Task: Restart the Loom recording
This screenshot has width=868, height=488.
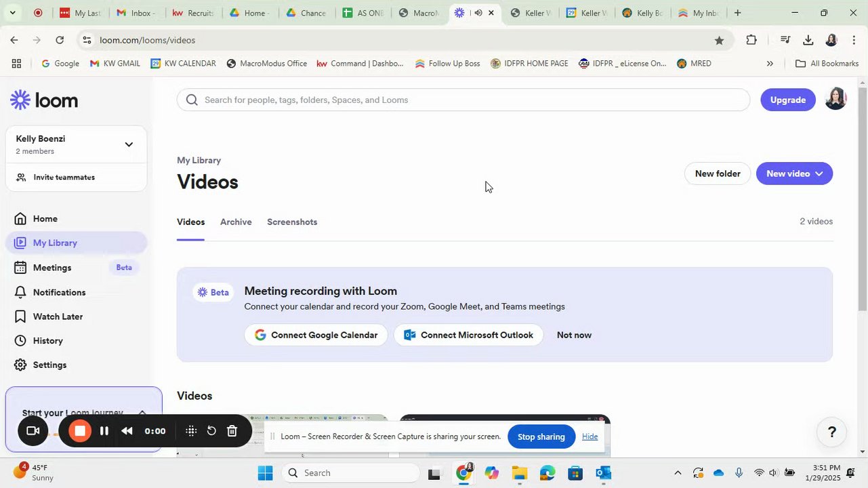Action: pyautogui.click(x=211, y=431)
